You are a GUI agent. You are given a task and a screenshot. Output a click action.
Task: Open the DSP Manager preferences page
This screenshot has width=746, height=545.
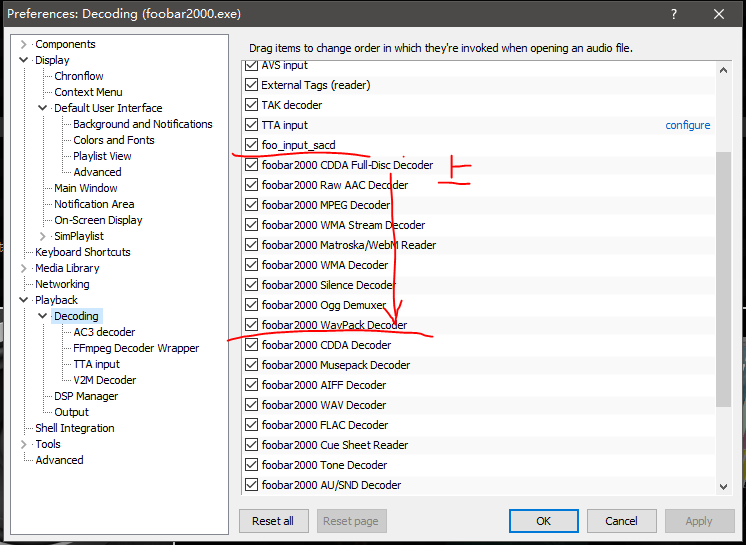pos(85,396)
